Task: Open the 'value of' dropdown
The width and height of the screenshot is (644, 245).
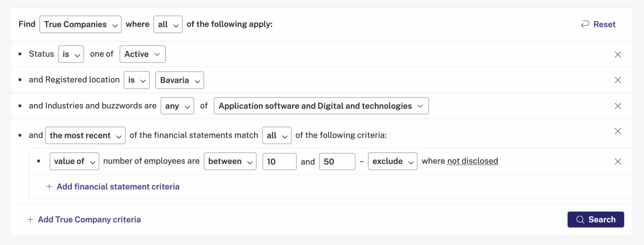Action: coord(74,161)
